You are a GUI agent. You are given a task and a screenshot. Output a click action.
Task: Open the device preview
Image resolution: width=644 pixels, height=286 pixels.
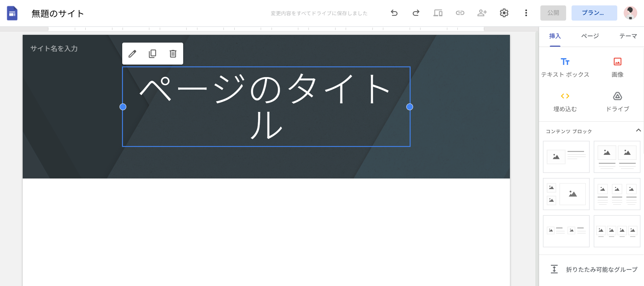[x=438, y=13]
